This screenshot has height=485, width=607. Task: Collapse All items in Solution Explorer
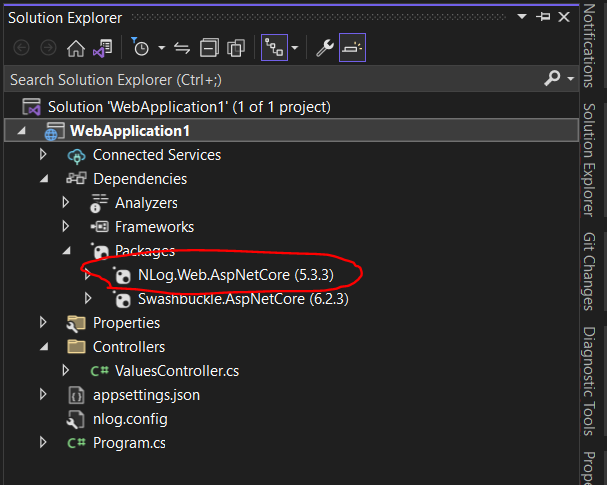coord(209,48)
